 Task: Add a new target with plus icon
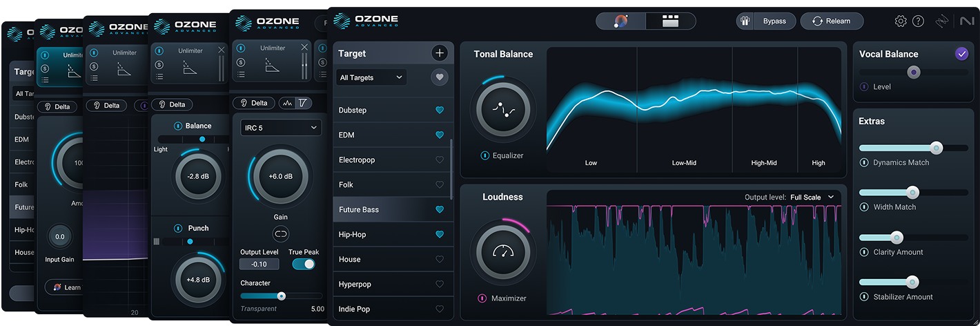[x=440, y=53]
